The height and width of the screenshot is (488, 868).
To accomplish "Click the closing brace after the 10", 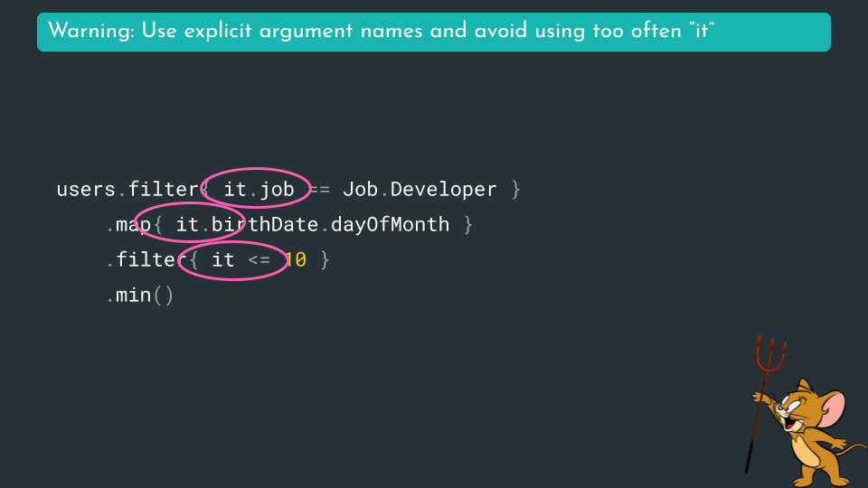I will click(325, 260).
